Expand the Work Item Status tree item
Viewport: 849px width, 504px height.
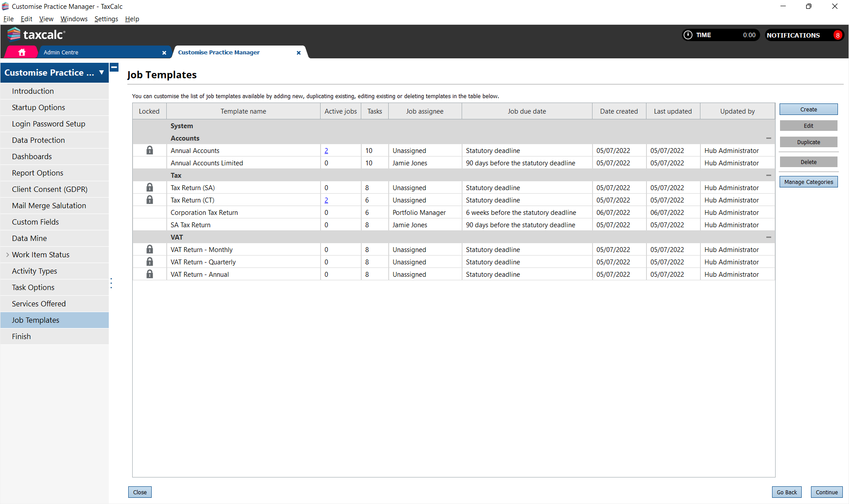(x=8, y=255)
